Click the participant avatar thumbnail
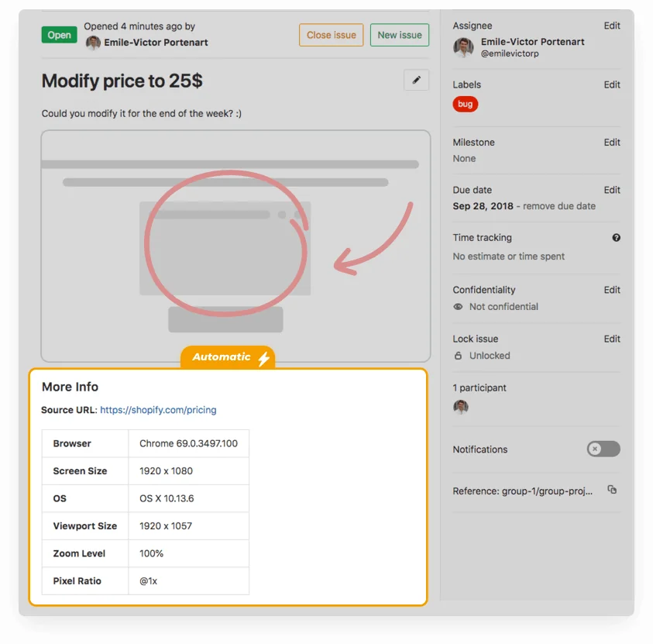The image size is (653, 644). point(461,406)
